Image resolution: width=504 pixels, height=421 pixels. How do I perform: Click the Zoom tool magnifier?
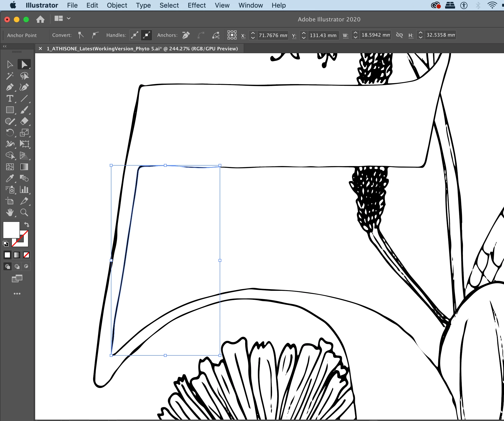[24, 212]
